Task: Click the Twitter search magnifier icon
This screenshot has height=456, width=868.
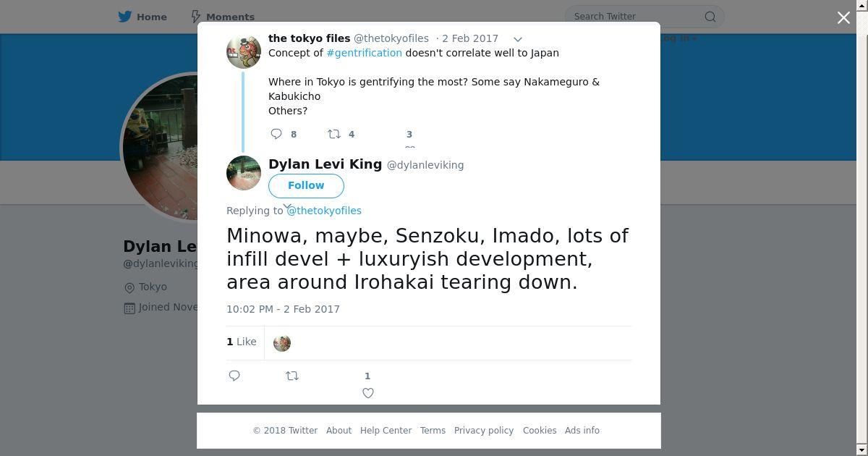Action: click(710, 17)
